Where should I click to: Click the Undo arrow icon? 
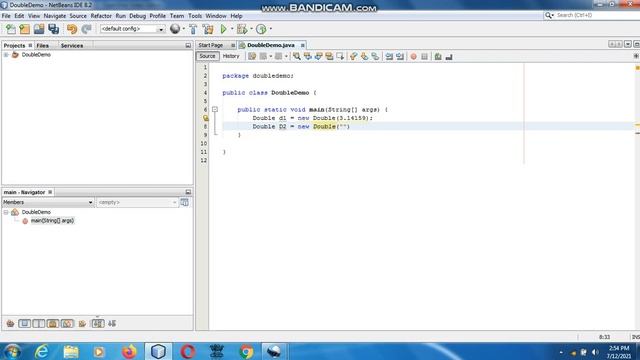point(72,29)
